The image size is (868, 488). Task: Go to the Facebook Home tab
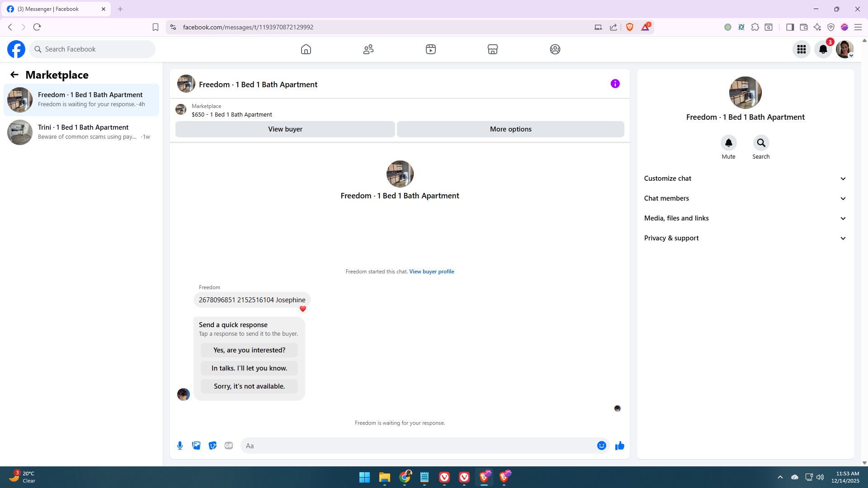pos(306,49)
